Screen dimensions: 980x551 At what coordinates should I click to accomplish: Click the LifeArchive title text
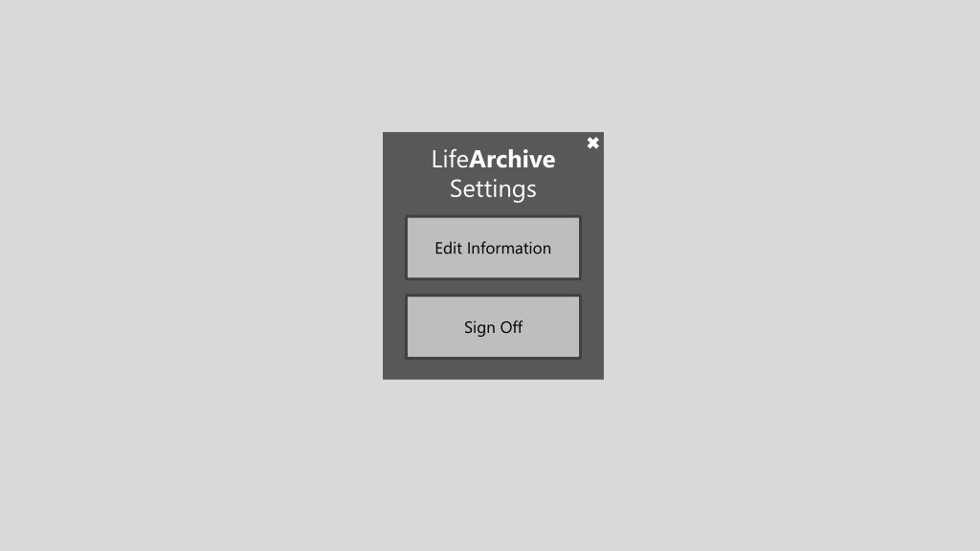pos(493,159)
